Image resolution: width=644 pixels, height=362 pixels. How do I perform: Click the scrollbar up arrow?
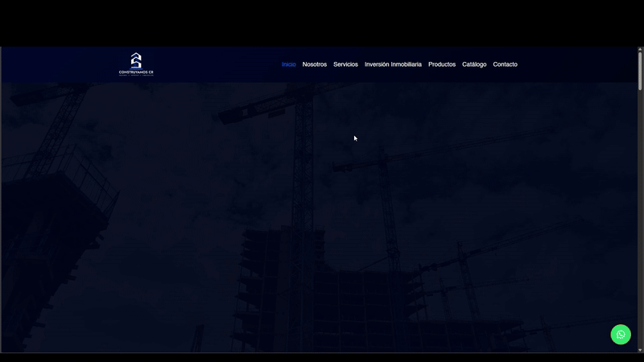(641, 50)
